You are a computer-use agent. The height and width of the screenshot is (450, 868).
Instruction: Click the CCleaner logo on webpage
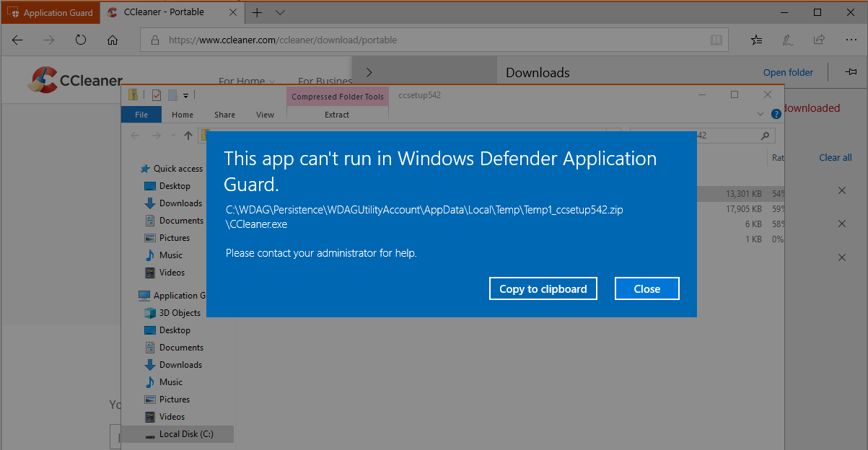coord(76,79)
